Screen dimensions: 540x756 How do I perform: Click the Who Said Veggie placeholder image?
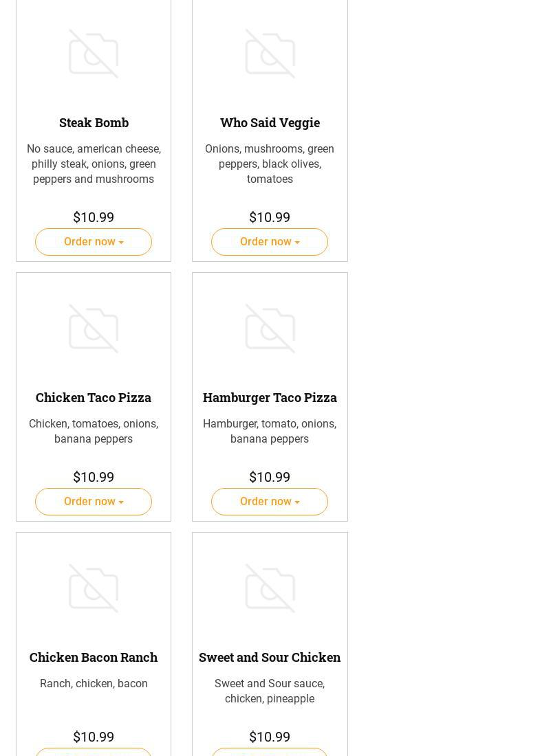270,54
